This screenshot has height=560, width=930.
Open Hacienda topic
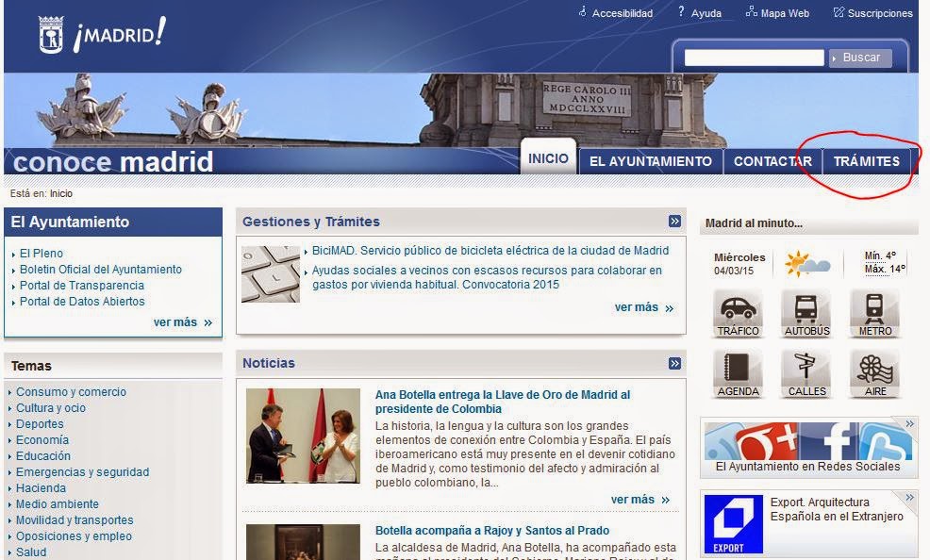[41, 487]
